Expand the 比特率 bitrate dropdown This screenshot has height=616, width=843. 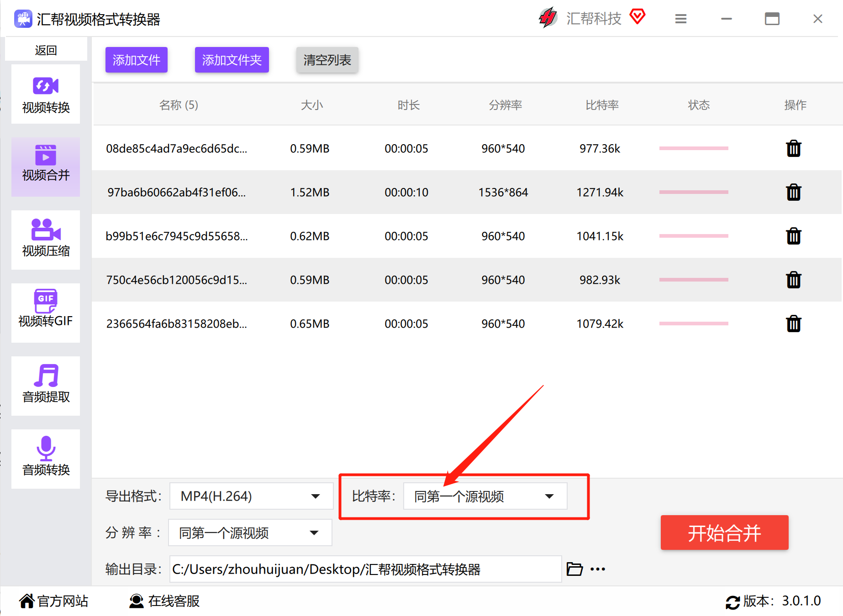point(485,496)
